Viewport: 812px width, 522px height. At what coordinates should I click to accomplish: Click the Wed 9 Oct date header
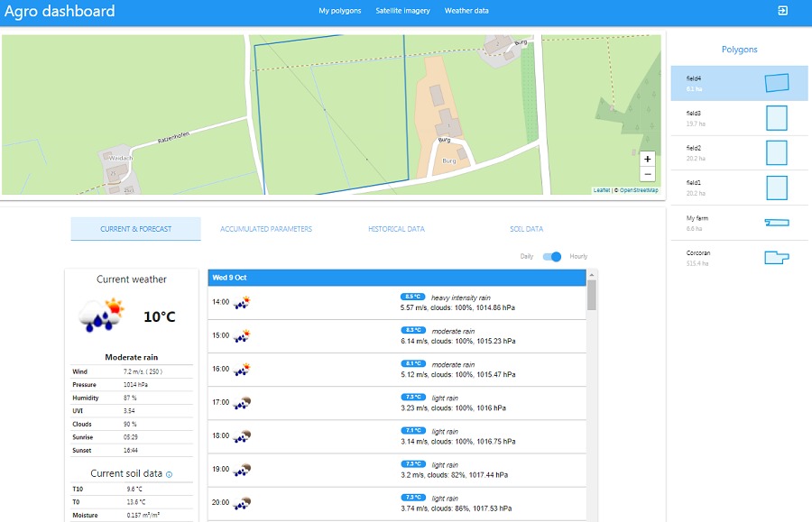tap(229, 278)
